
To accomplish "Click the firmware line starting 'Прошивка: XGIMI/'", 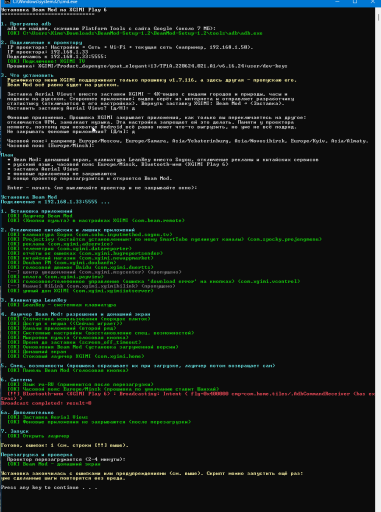I will pyautogui.click(x=147, y=66).
